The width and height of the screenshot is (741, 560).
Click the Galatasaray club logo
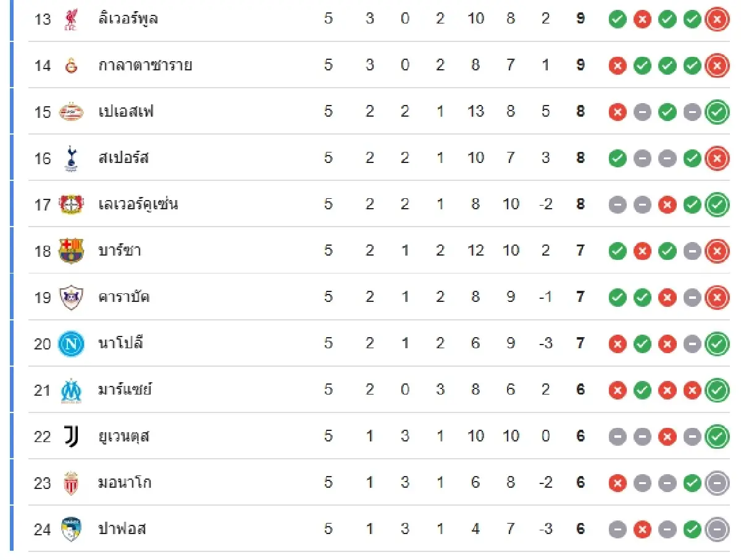71,65
